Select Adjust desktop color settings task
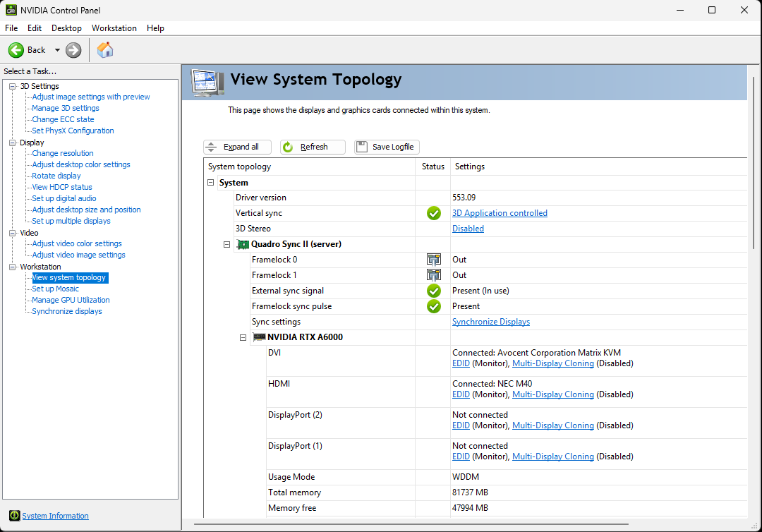762x532 pixels. [81, 164]
